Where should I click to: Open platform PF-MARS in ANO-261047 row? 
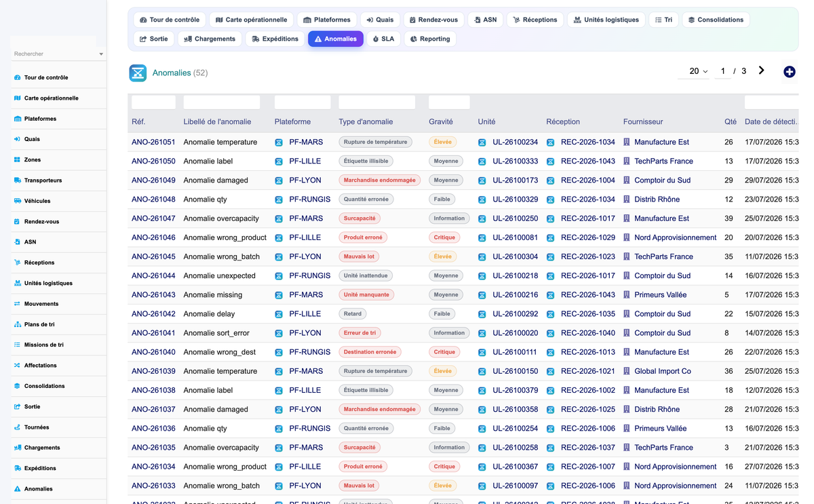(306, 218)
